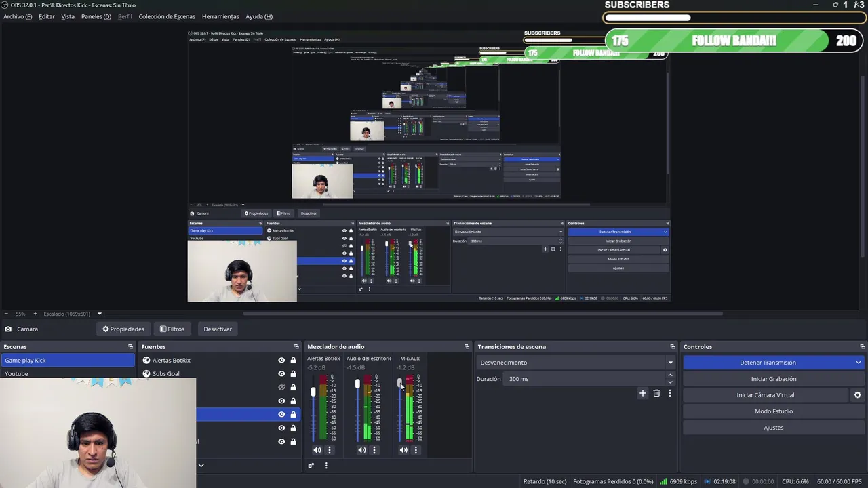Decrease transition duration with down arrow

[670, 382]
